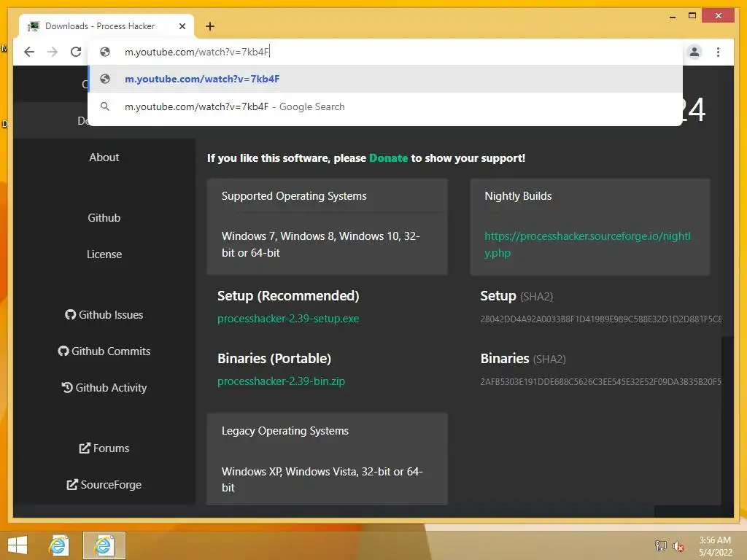Click the Setup (Recommended) heading
The image size is (747, 560).
pyautogui.click(x=288, y=296)
